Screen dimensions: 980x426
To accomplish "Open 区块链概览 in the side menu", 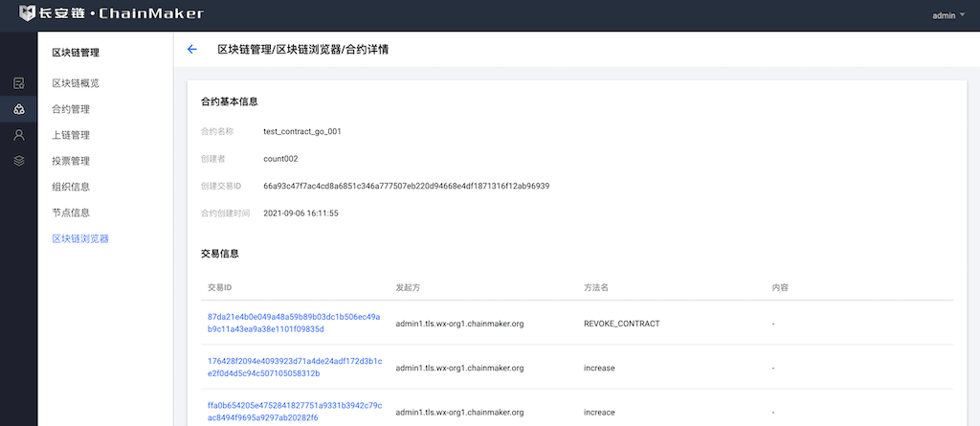I will (x=76, y=83).
